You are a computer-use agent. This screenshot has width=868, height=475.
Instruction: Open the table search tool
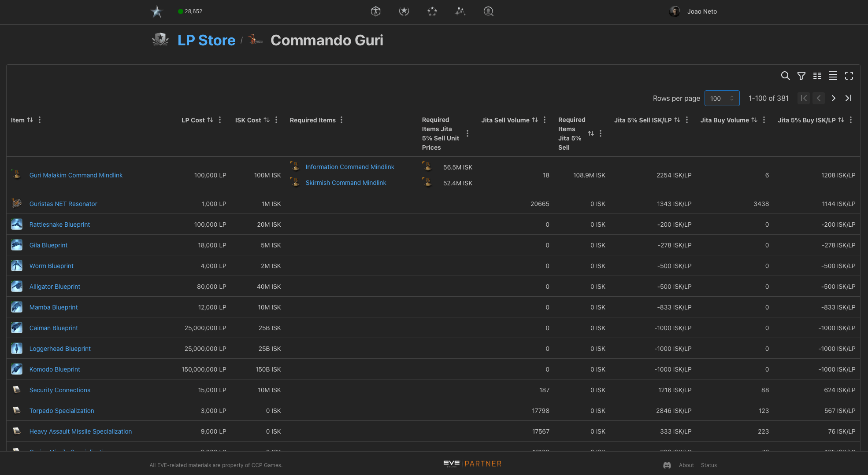785,76
